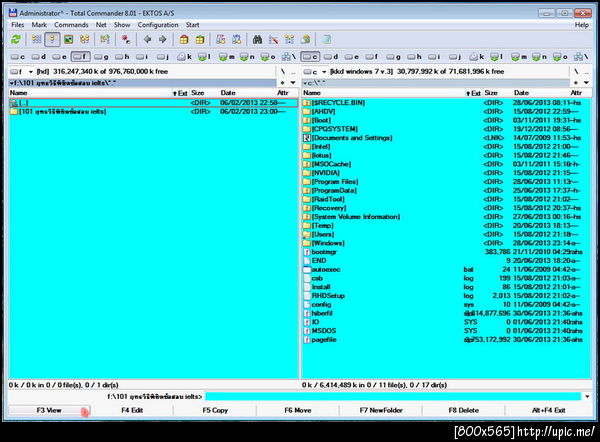The image size is (600, 442).
Task: Select network drive o in right panel drive bar
Action: coord(561,57)
